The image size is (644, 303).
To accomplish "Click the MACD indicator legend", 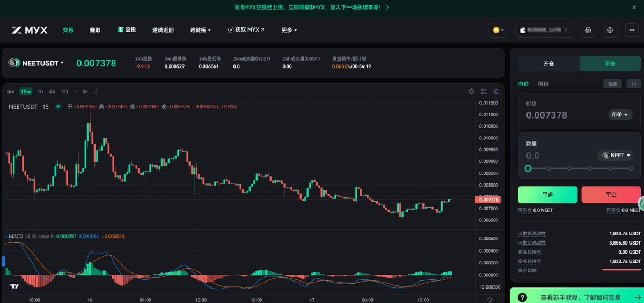I will (x=67, y=236).
